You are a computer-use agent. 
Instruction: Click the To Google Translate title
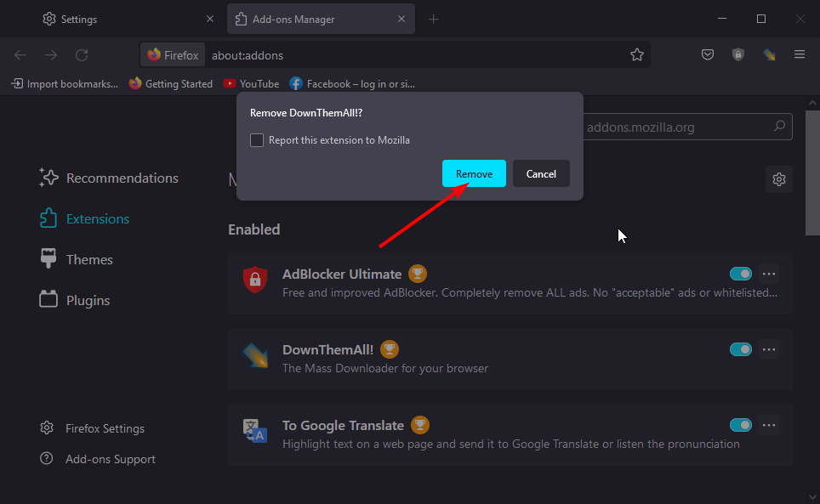343,426
